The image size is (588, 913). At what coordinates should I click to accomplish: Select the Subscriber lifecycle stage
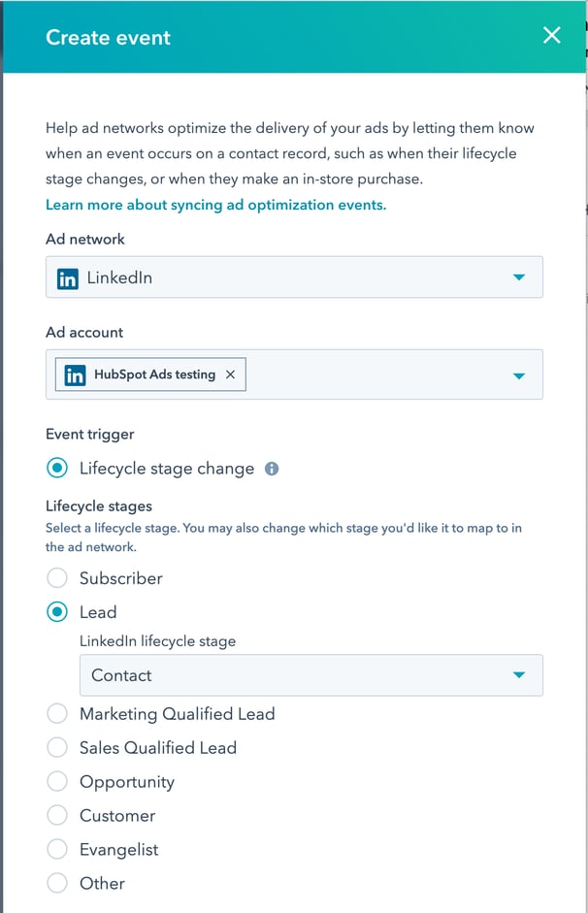58,578
